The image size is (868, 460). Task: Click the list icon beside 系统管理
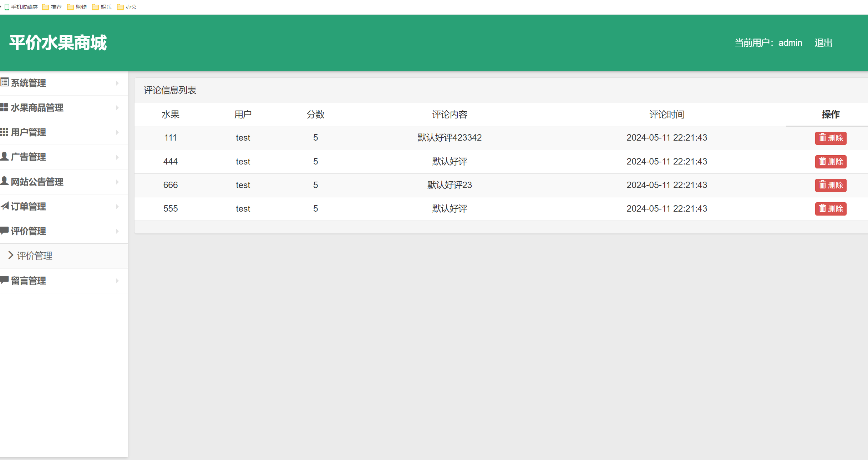tap(4, 83)
